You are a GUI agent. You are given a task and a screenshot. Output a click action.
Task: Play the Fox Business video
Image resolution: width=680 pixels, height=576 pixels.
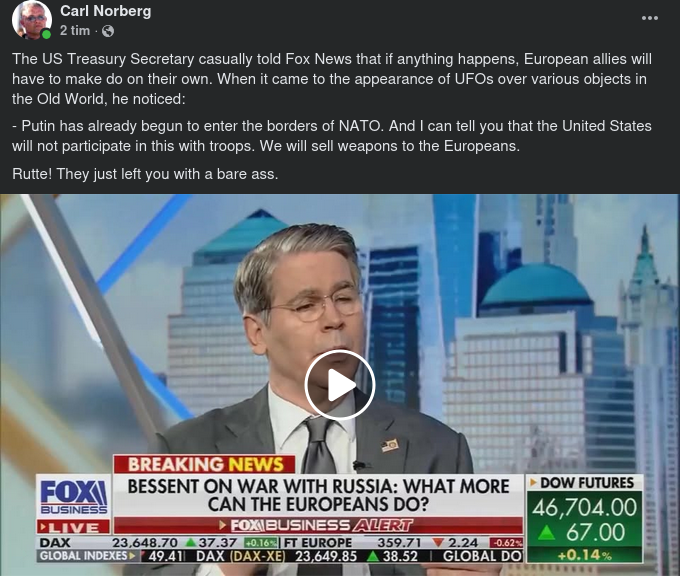pos(340,385)
